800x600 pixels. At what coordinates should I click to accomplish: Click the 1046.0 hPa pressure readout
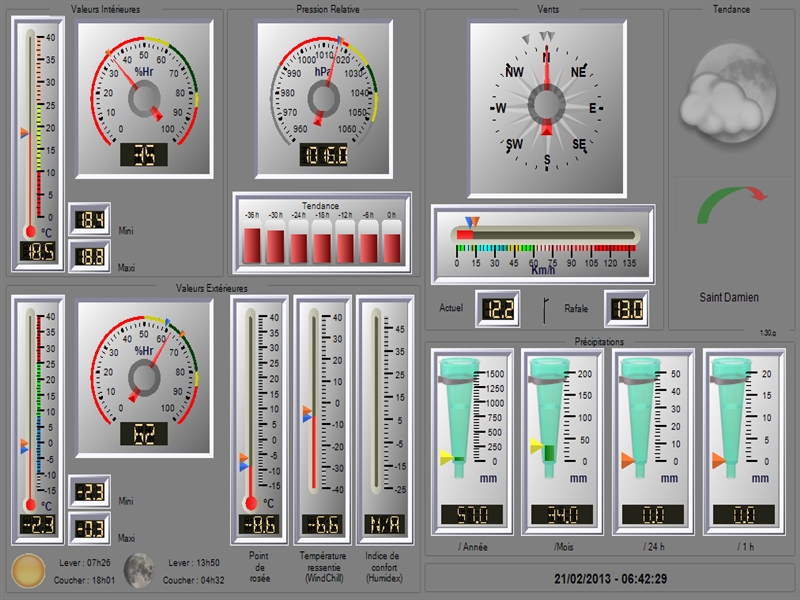[x=325, y=152]
